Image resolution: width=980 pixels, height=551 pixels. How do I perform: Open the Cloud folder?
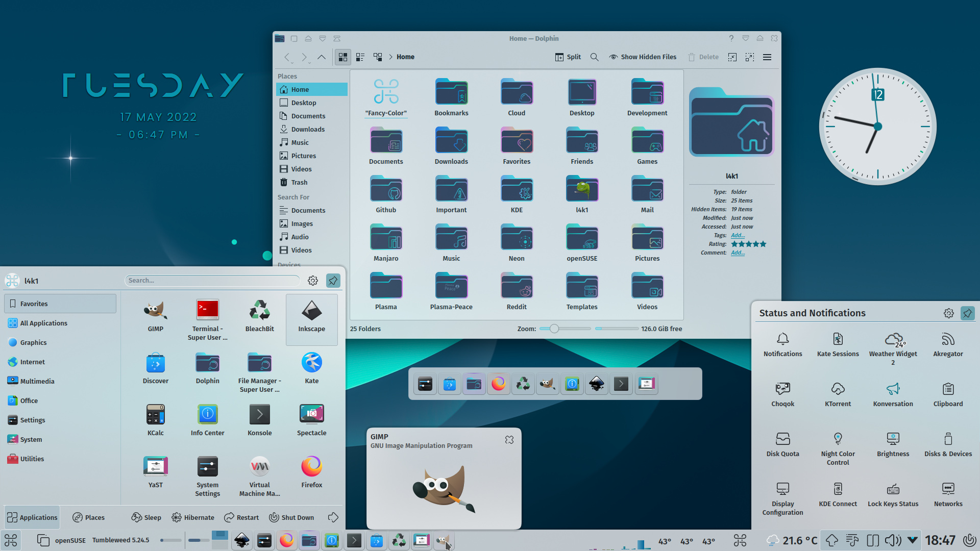[517, 97]
